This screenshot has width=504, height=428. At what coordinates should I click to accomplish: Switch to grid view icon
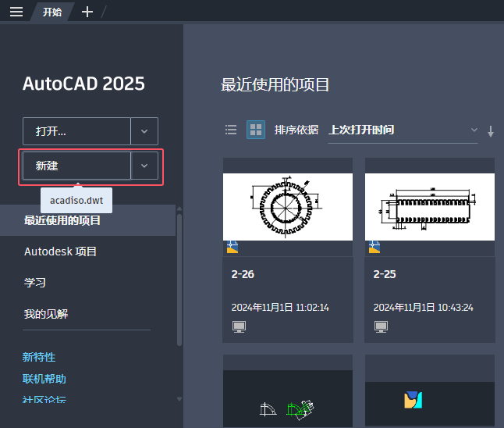pos(256,130)
